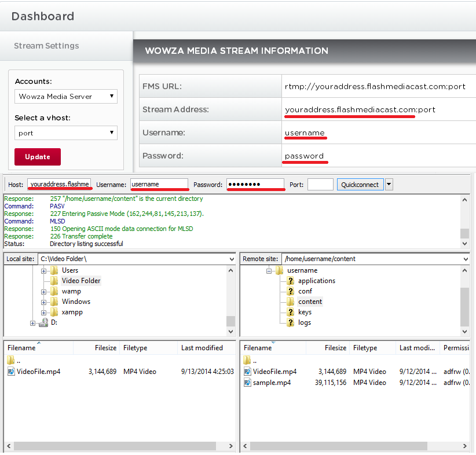Screen dimensions: 476x455
Task: Click the FTP Password input field
Action: [x=255, y=184]
